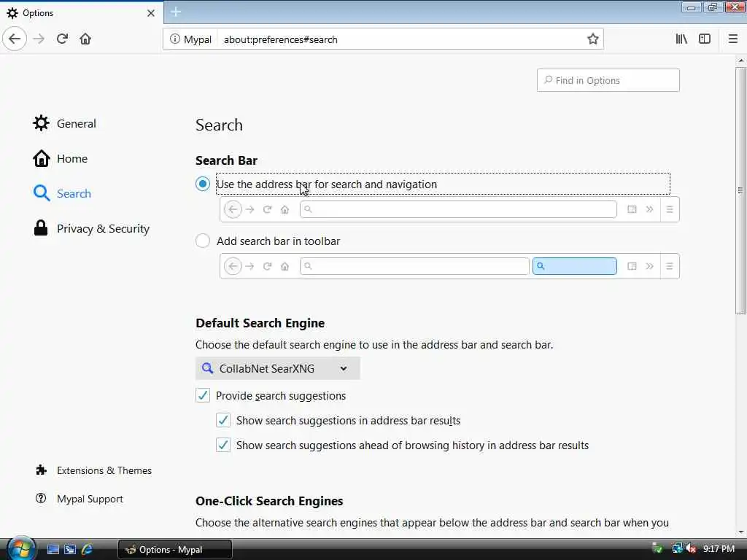747x560 pixels.
Task: Toggle suggestions ahead of browsing history
Action: (x=223, y=446)
